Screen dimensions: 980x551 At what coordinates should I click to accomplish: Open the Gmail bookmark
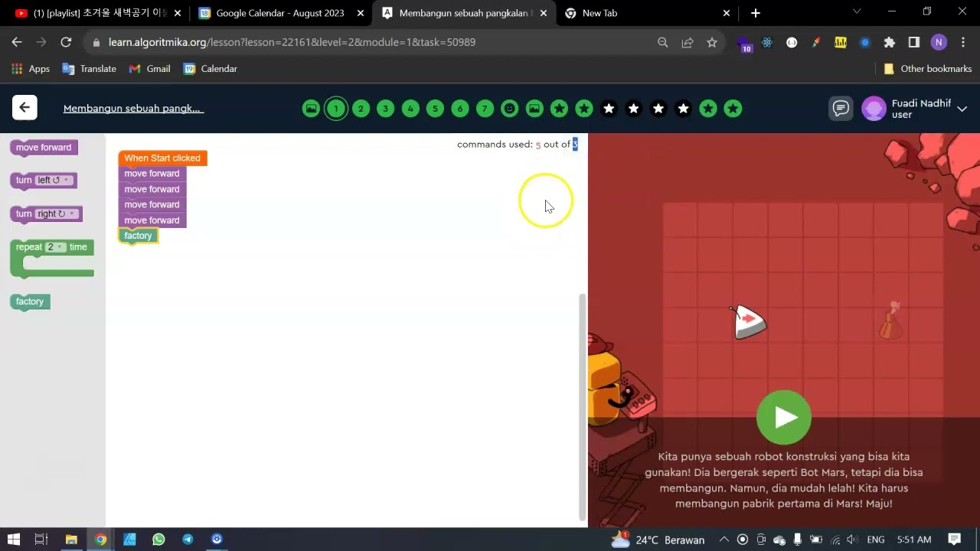(149, 69)
